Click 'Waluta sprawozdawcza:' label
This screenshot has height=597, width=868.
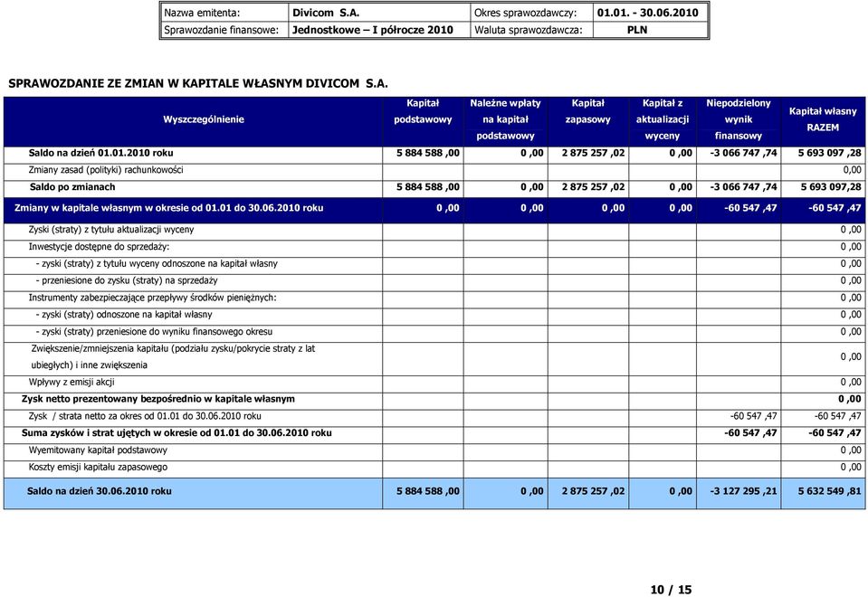[x=528, y=30]
